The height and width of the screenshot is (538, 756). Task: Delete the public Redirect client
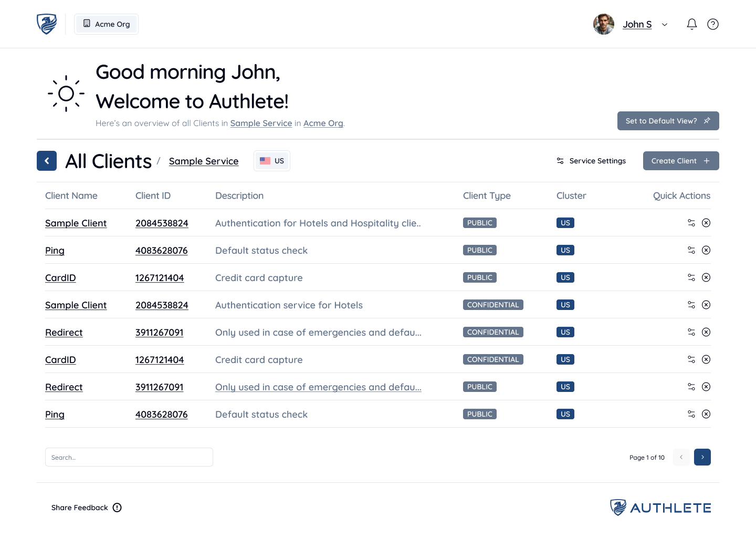tap(706, 387)
